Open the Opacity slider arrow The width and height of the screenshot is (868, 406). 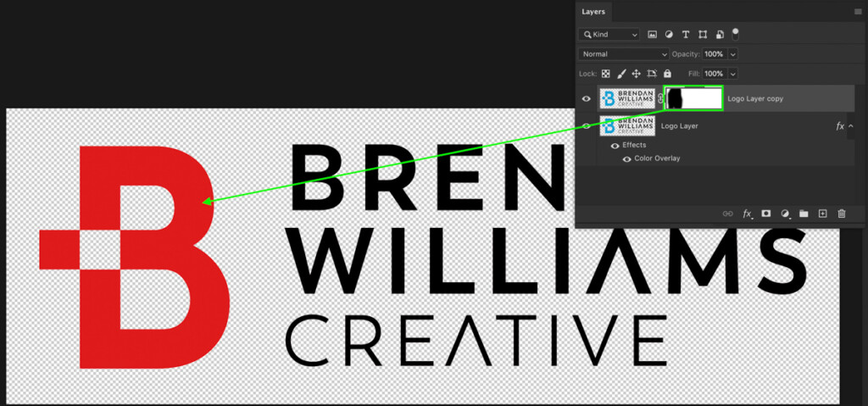point(733,54)
